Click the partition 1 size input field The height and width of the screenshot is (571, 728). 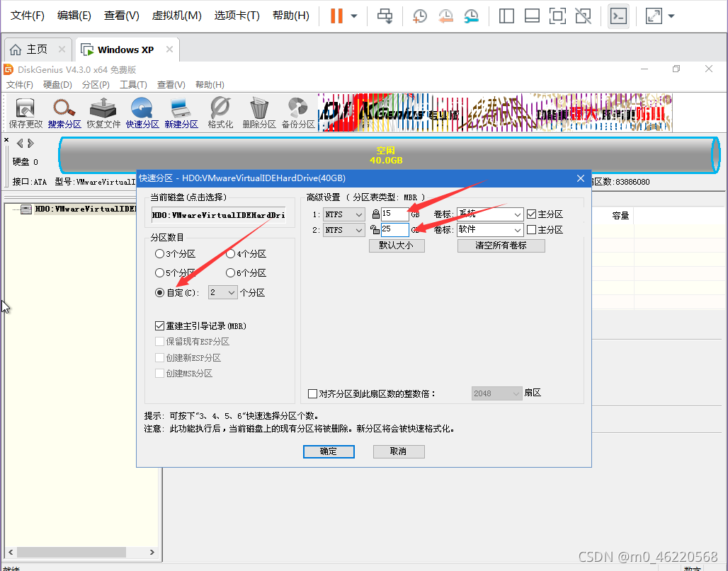(x=395, y=214)
